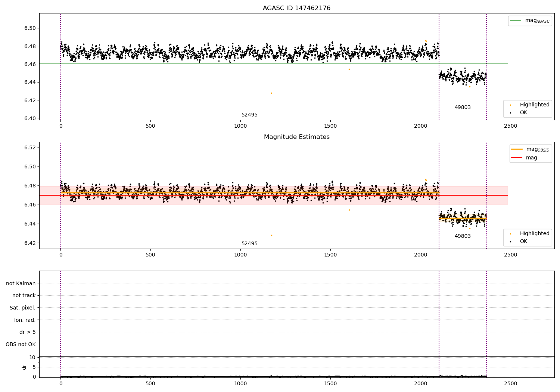Click the 1500 x-tick under the top plot
This screenshot has height=392, width=560.
pos(330,126)
